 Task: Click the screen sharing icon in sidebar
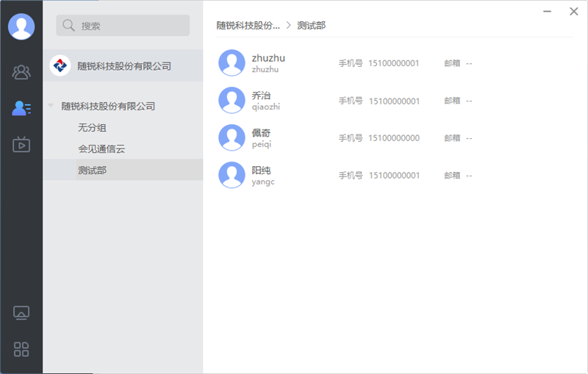(21, 313)
